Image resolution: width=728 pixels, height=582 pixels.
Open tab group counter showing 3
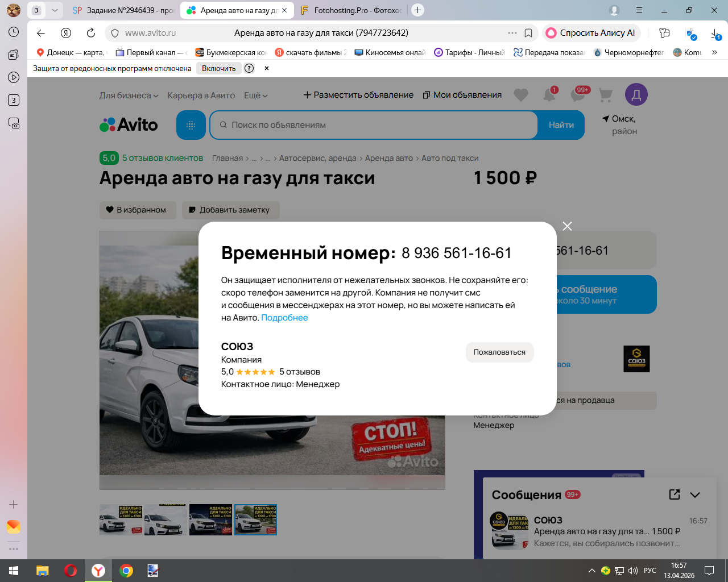click(x=36, y=10)
